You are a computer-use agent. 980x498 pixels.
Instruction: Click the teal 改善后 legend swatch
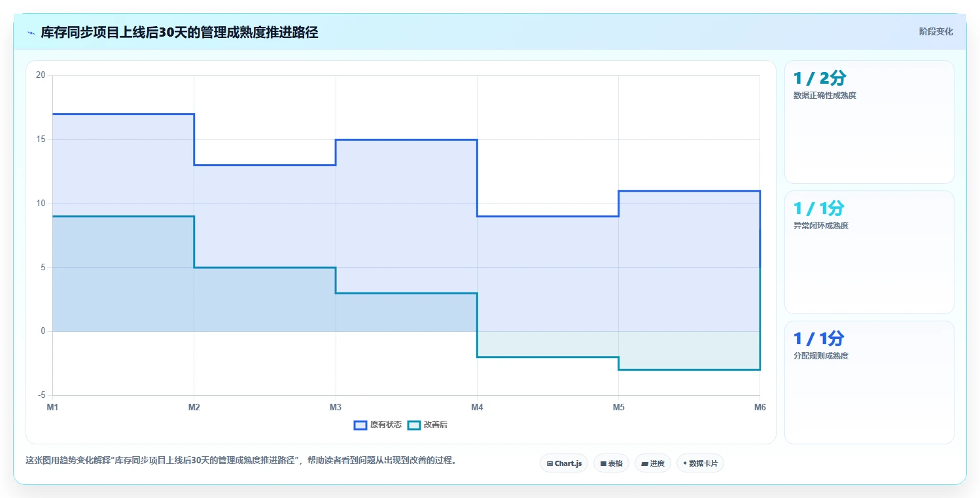(x=413, y=425)
